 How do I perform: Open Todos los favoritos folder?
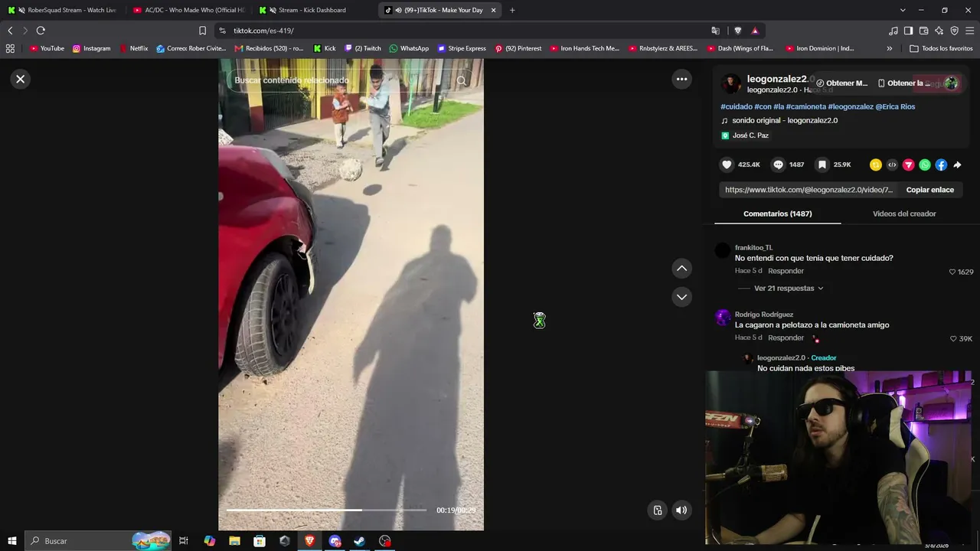click(x=941, y=48)
